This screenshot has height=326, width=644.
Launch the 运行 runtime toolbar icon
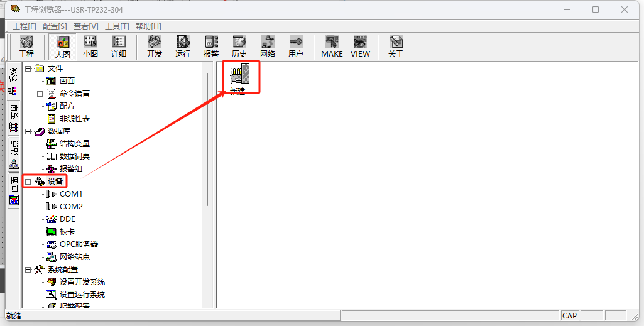(x=183, y=46)
